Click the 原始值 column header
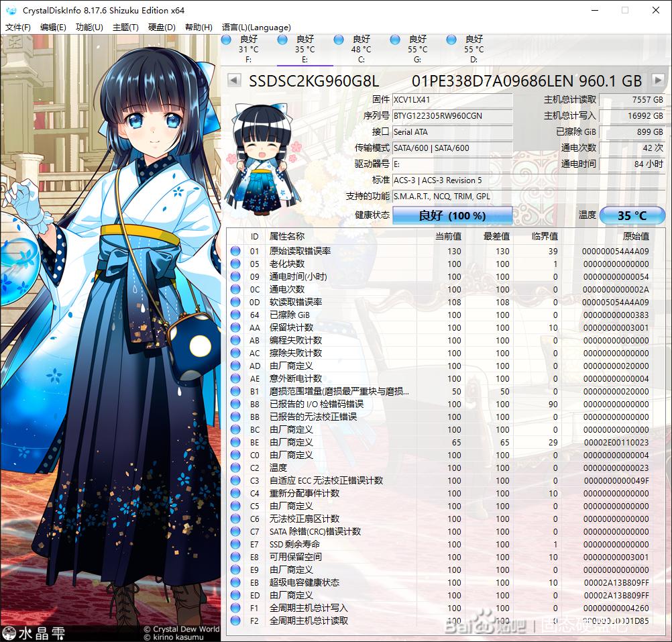 pos(636,236)
